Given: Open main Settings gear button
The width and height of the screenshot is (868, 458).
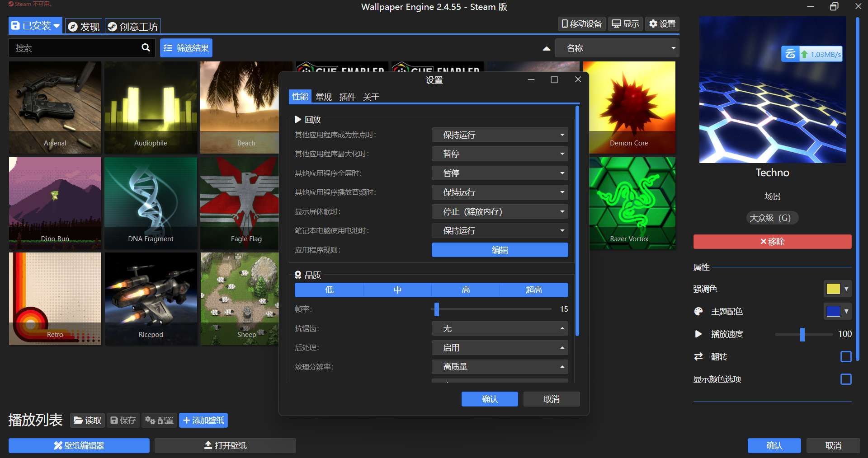Looking at the screenshot, I should coord(662,24).
